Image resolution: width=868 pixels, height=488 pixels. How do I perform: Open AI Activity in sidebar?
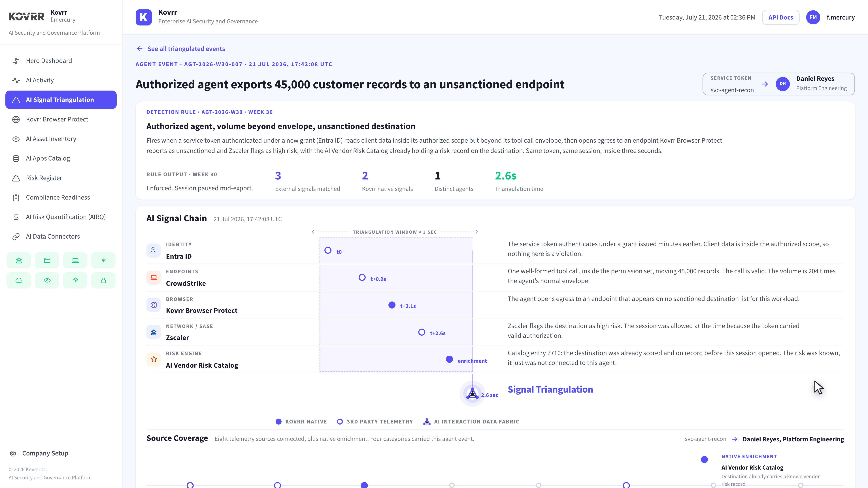61,80
